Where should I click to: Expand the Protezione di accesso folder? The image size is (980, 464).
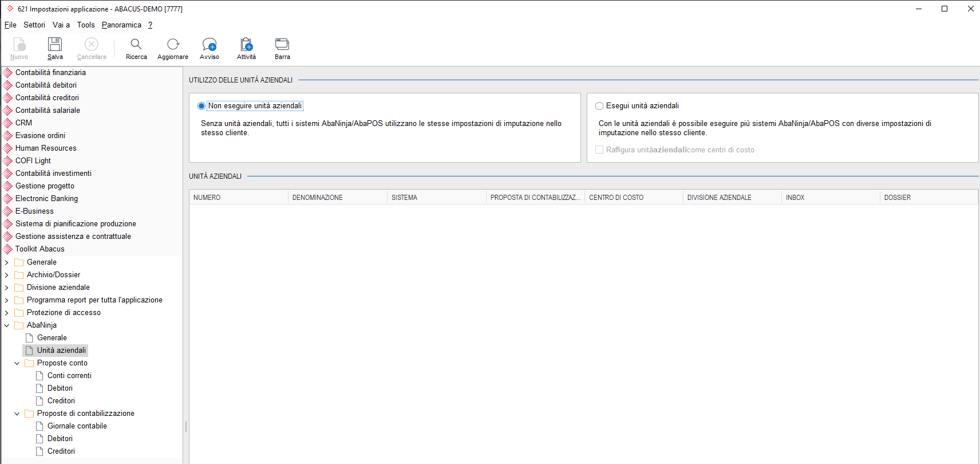[7, 313]
